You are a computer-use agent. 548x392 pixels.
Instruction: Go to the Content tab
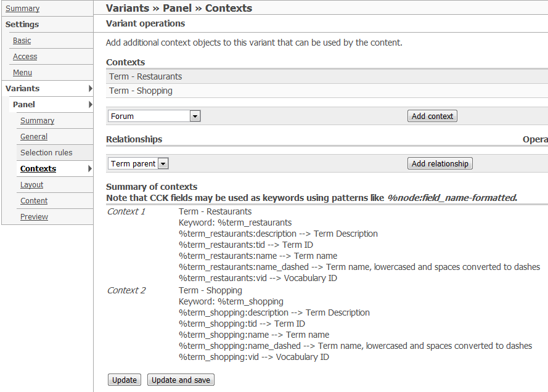pyautogui.click(x=34, y=201)
